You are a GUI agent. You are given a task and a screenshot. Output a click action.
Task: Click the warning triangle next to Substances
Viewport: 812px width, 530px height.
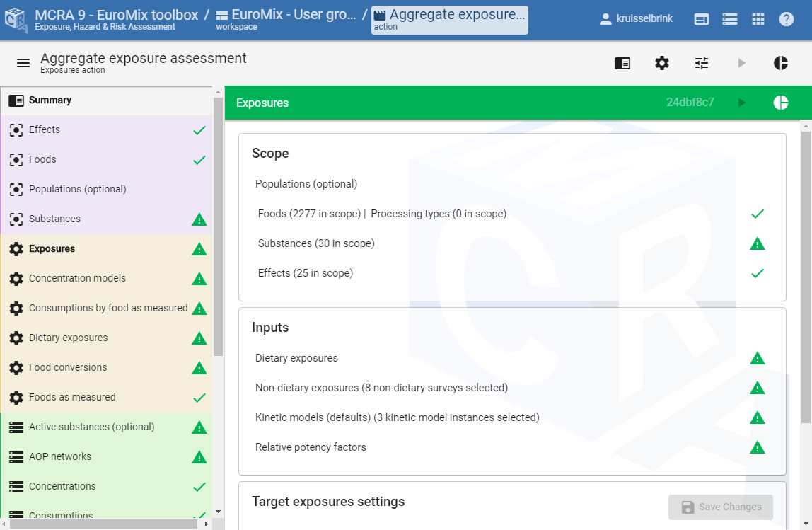[199, 219]
